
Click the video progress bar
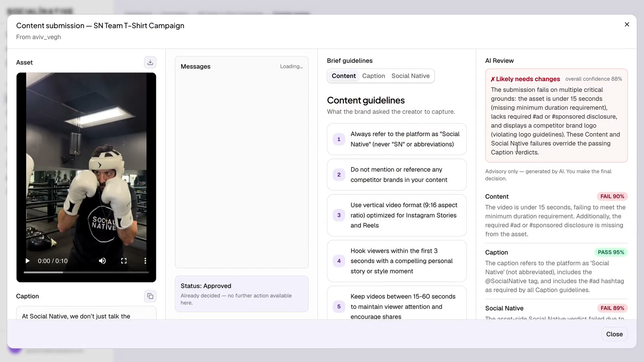click(x=86, y=273)
